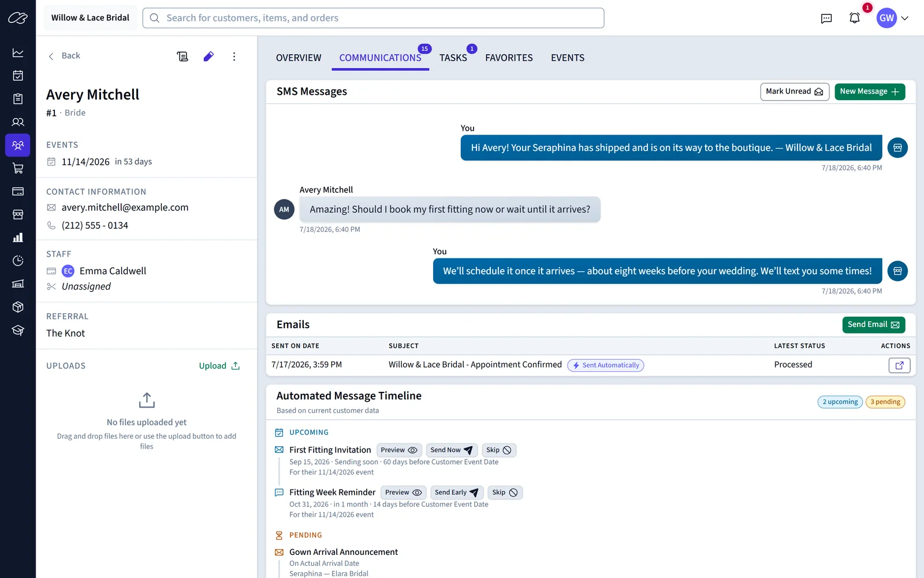
Task: Click the search customers, items, and orders field
Action: (373, 18)
